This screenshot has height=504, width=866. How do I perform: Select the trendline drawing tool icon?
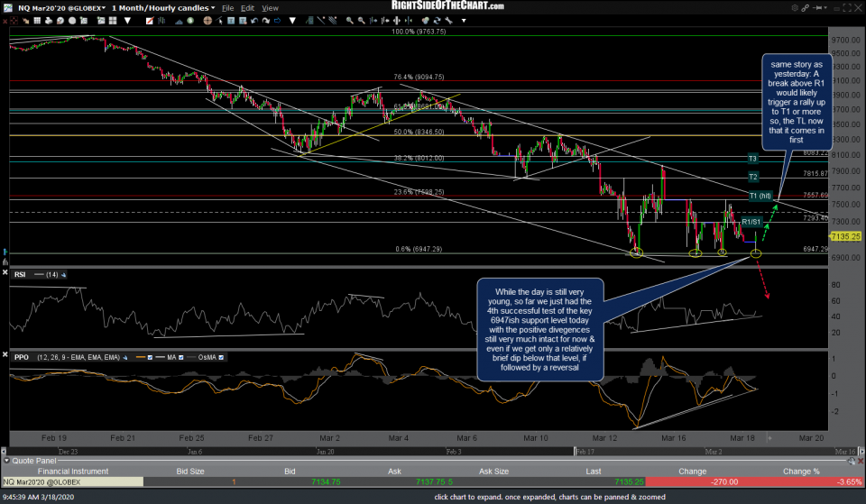click(x=321, y=21)
